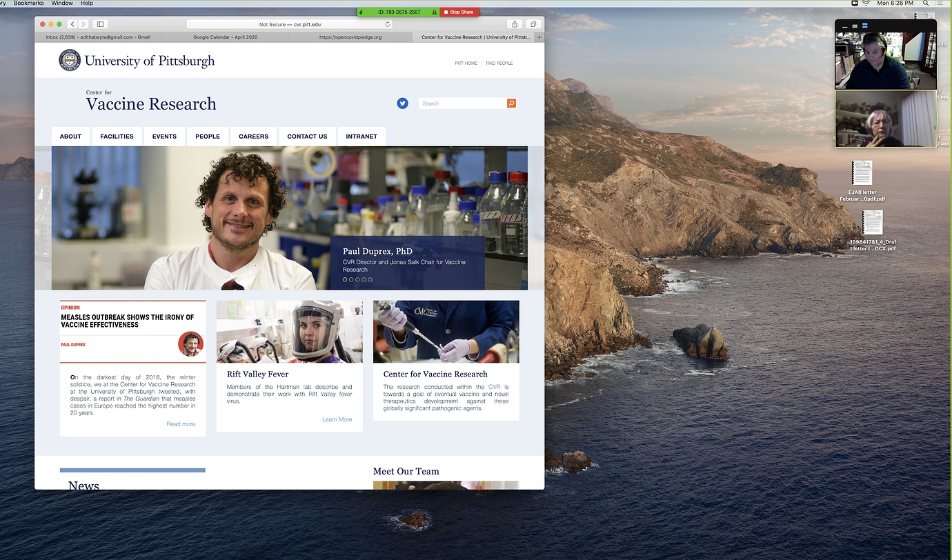
Task: Click the Safari forward arrow
Action: pos(83,24)
